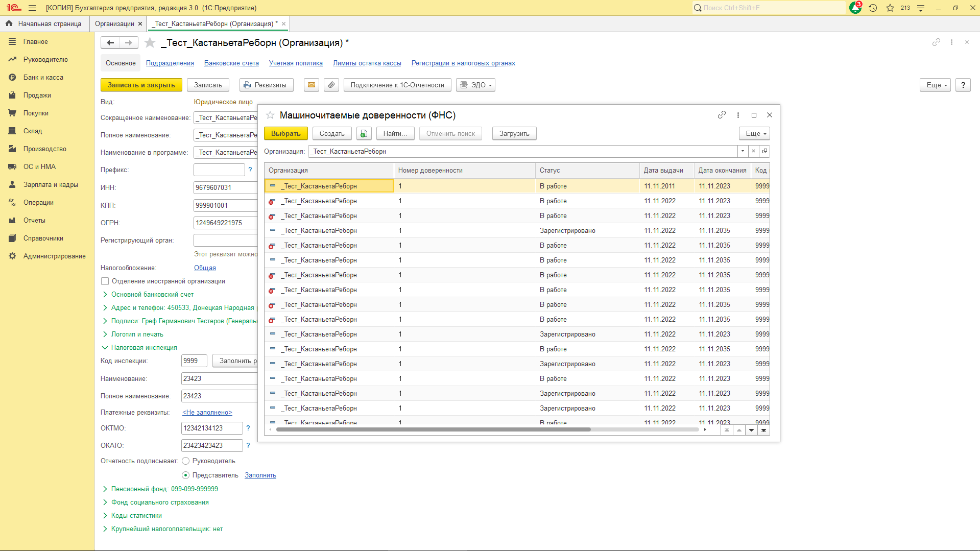Jump to list end with bottom arrow
This screenshot has height=551, width=980.
tap(763, 430)
